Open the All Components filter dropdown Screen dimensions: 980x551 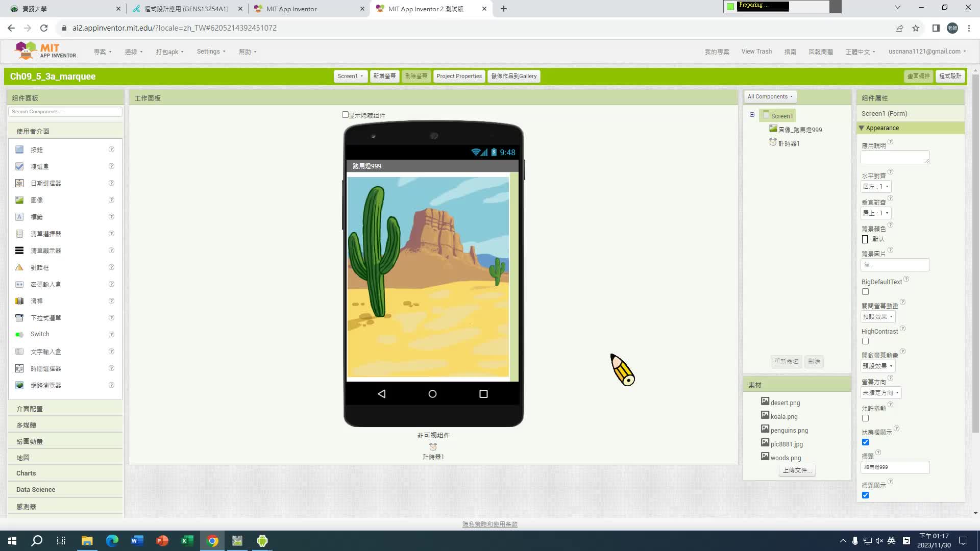point(770,96)
